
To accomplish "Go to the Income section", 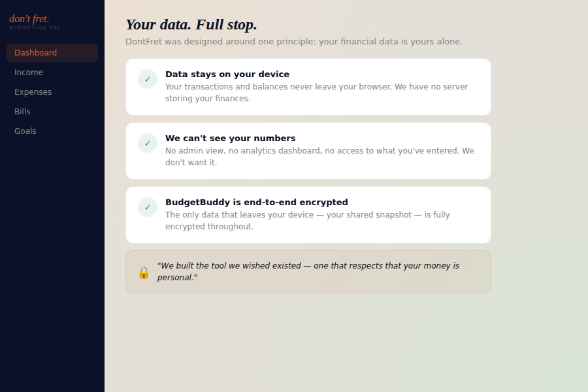I will [29, 73].
